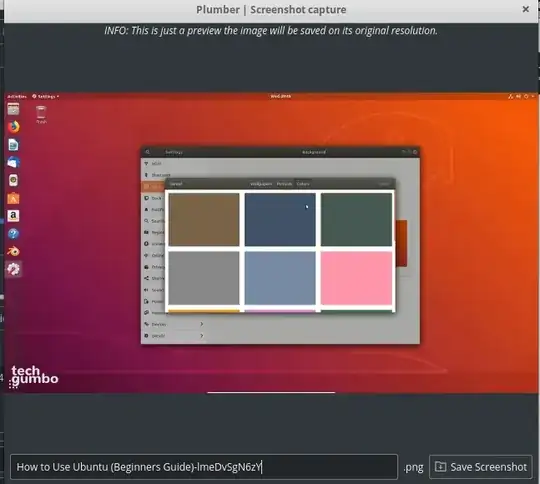Pick the brown color swatch

[204, 219]
